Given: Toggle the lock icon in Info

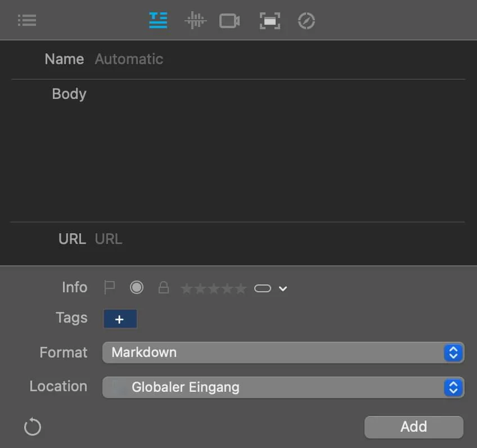Looking at the screenshot, I should pos(163,288).
